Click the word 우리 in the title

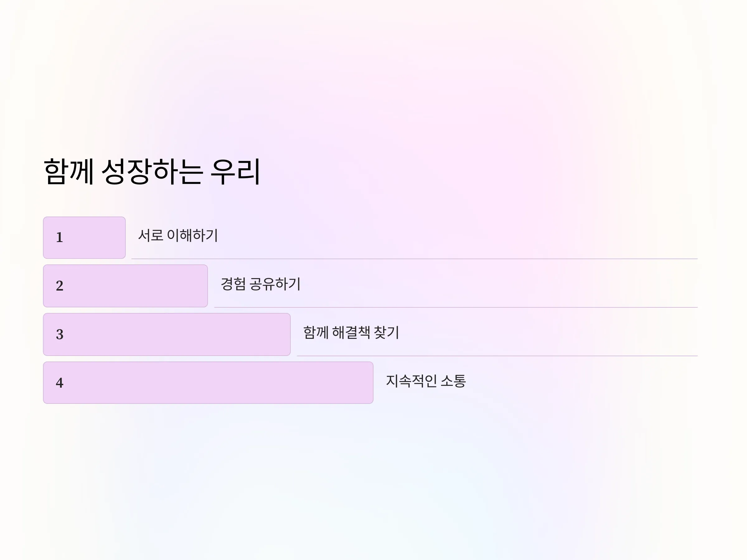(235, 171)
